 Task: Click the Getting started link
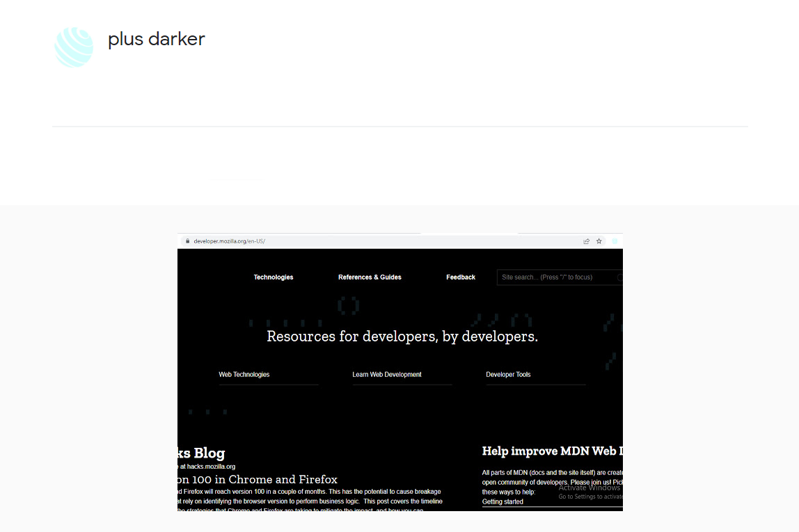pyautogui.click(x=503, y=502)
